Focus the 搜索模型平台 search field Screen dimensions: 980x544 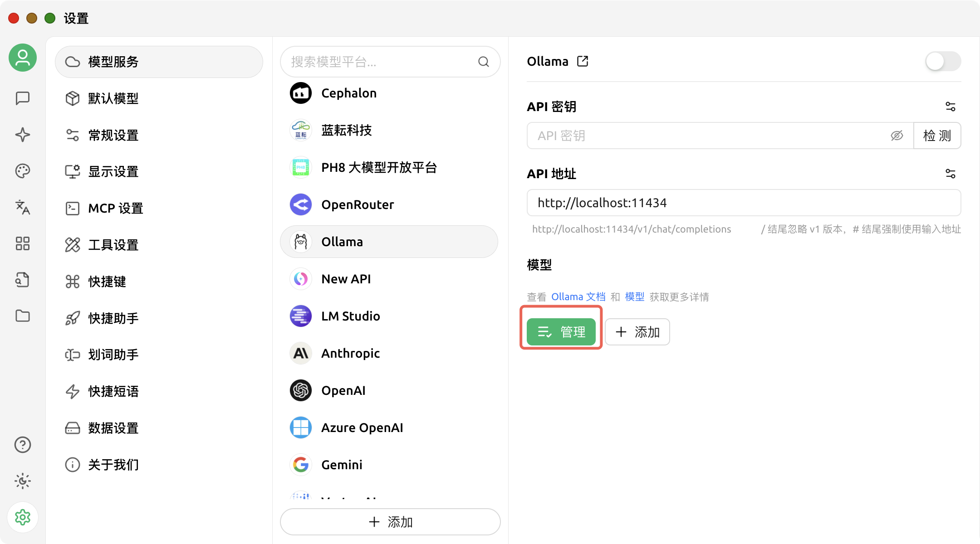point(381,62)
